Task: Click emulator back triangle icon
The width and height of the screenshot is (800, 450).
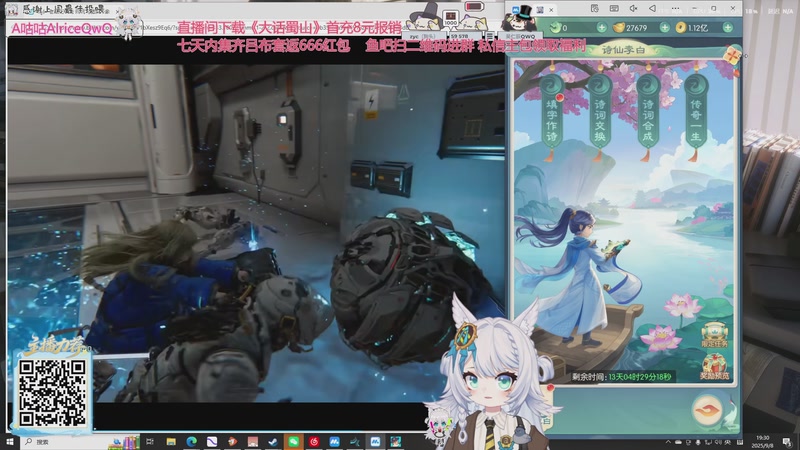Action: click(x=653, y=9)
